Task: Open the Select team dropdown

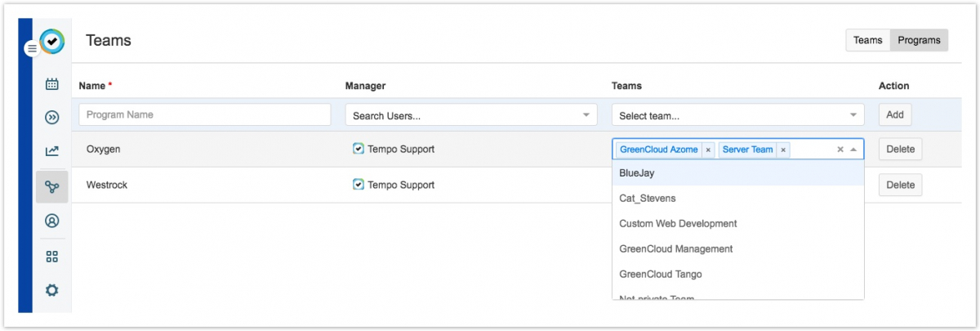Action: point(853,115)
